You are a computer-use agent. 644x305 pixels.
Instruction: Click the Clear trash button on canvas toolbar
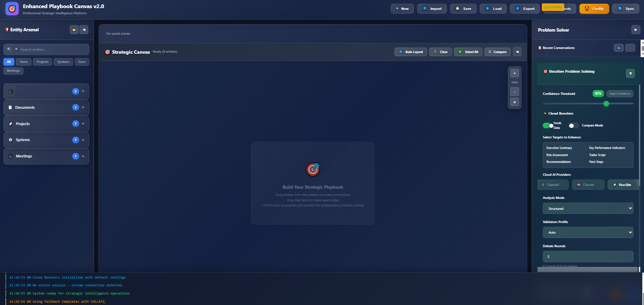coord(440,52)
